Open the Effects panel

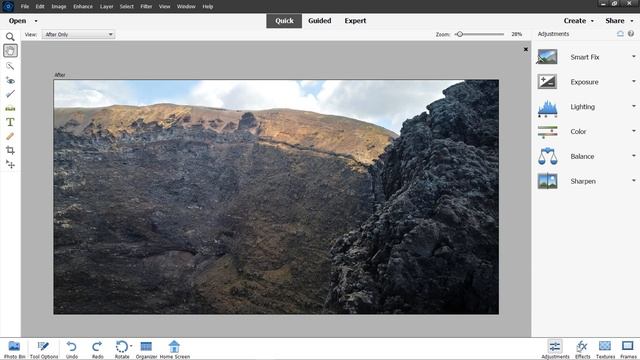(582, 349)
